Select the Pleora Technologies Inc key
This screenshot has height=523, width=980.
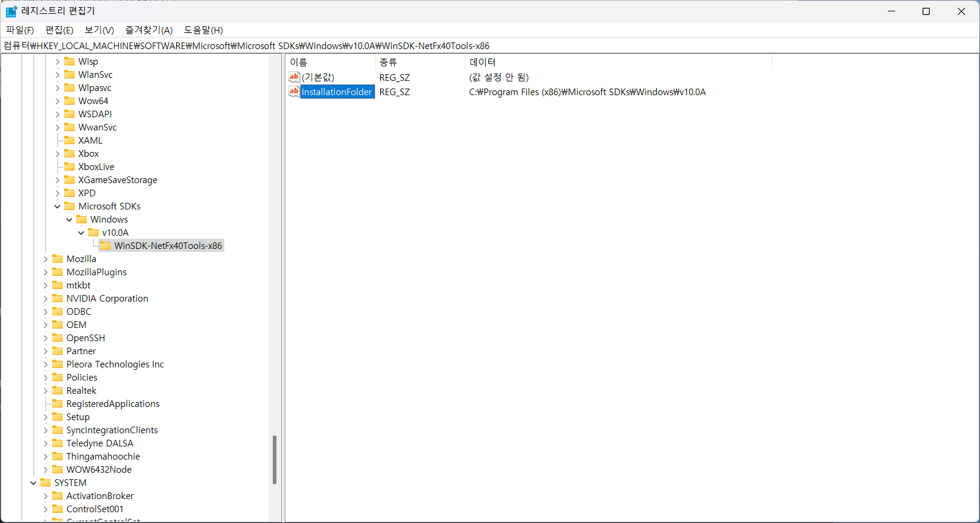click(x=115, y=364)
